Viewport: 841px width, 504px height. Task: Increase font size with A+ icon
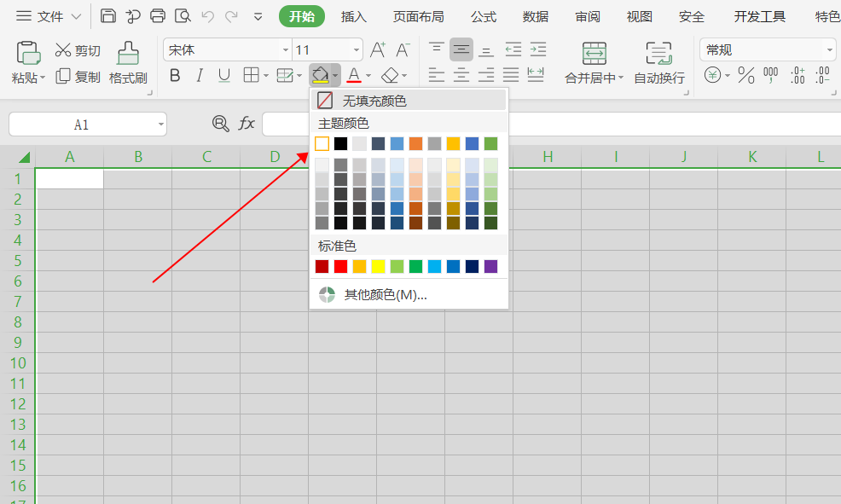378,49
